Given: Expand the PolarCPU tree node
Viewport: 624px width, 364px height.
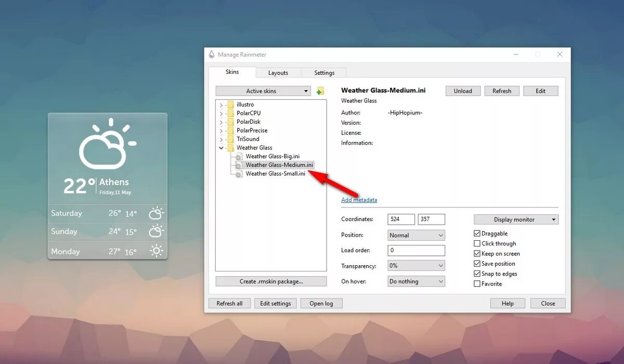Looking at the screenshot, I should 221,113.
